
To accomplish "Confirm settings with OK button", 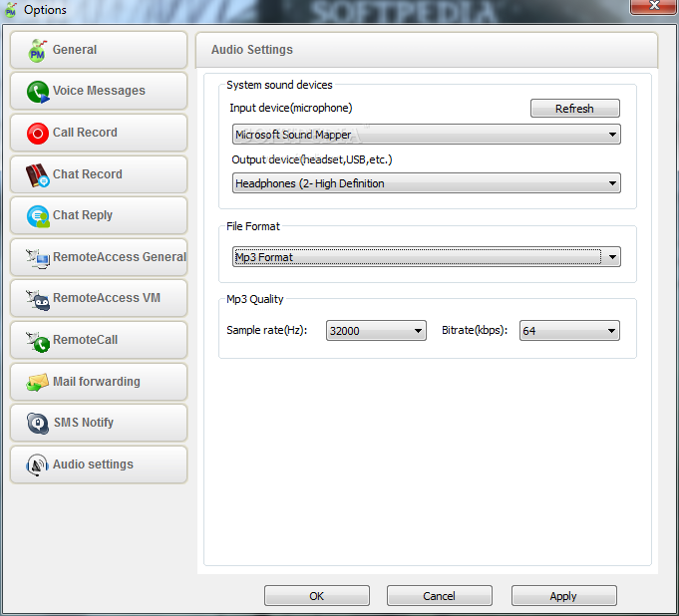I will click(x=316, y=596).
